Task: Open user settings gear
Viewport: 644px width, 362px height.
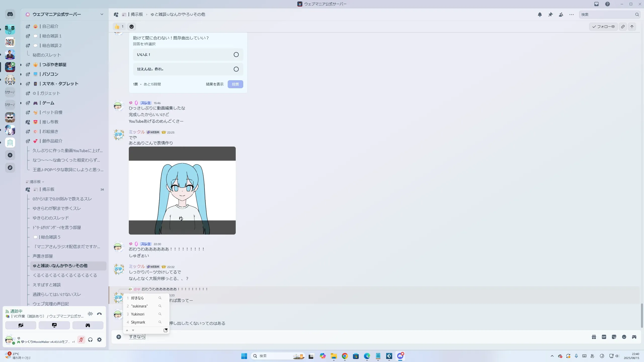Action: [99, 340]
